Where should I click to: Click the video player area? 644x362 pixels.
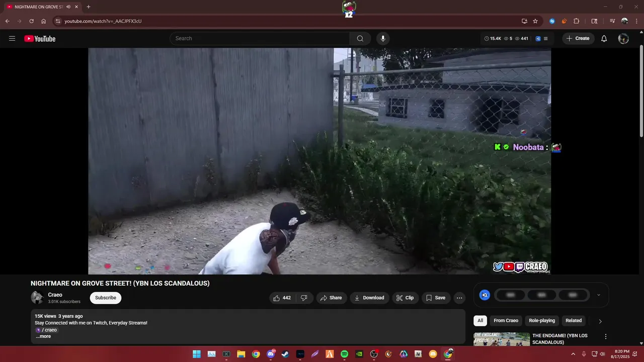[319, 161]
